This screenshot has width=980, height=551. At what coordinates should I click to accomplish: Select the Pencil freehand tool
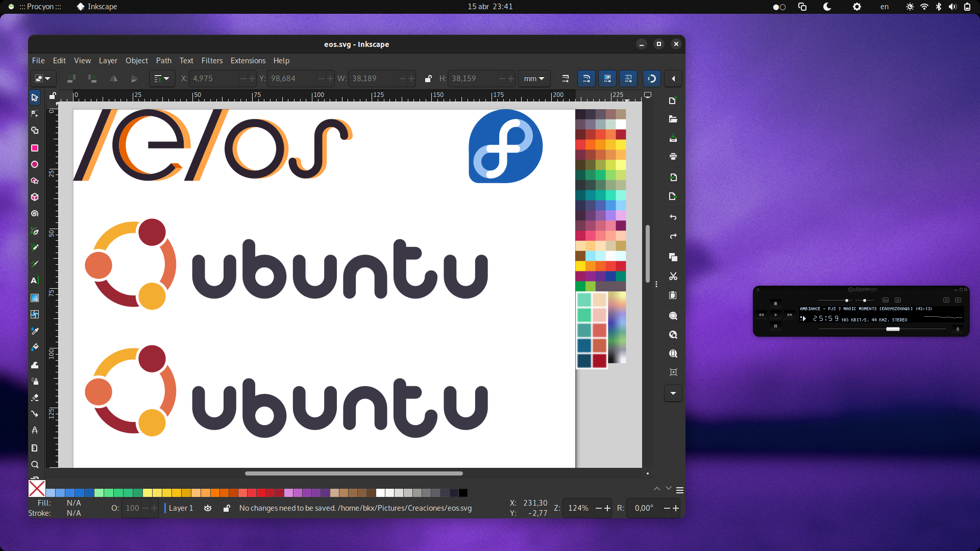(35, 247)
